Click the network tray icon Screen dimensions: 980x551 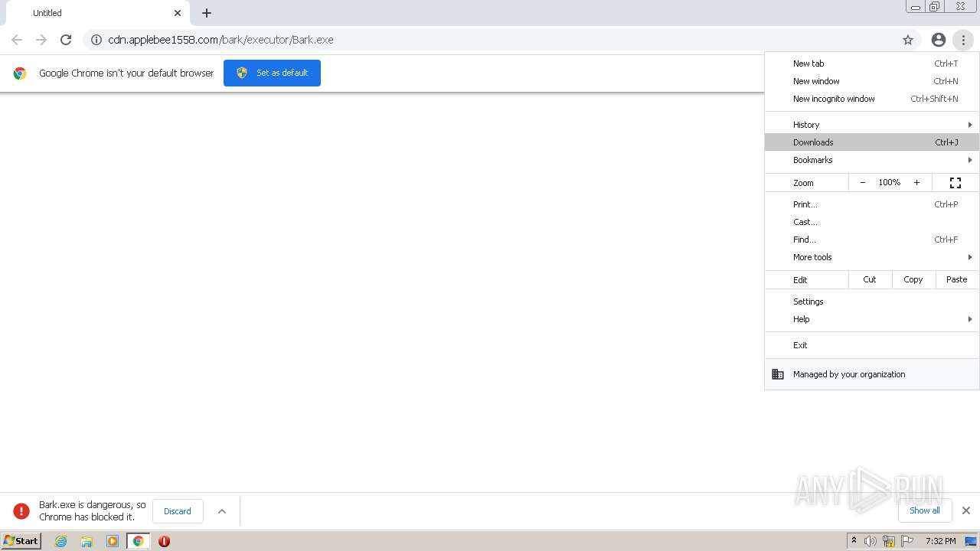click(889, 541)
